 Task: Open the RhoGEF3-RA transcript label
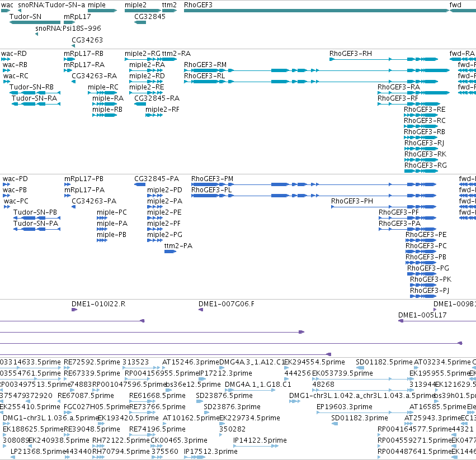tap(399, 87)
